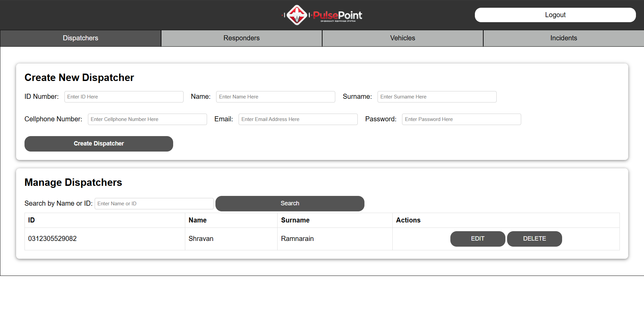644x331 pixels.
Task: Click the Search by Name or ID label
Action: (58, 204)
